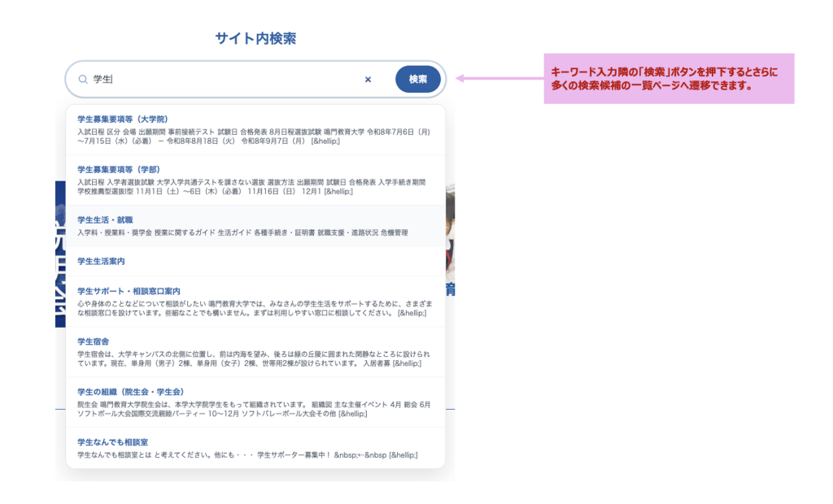Choose the 学生宿舎 search suggestion
833x504 pixels.
point(94,341)
